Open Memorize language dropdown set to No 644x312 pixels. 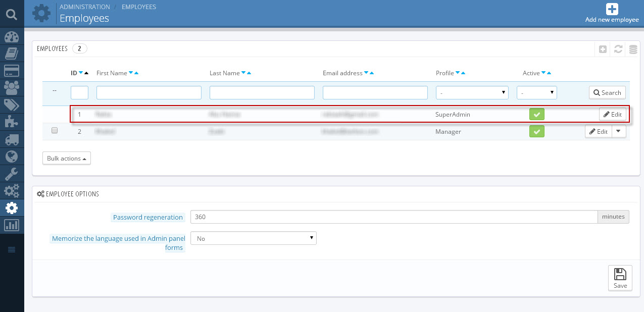click(x=254, y=238)
